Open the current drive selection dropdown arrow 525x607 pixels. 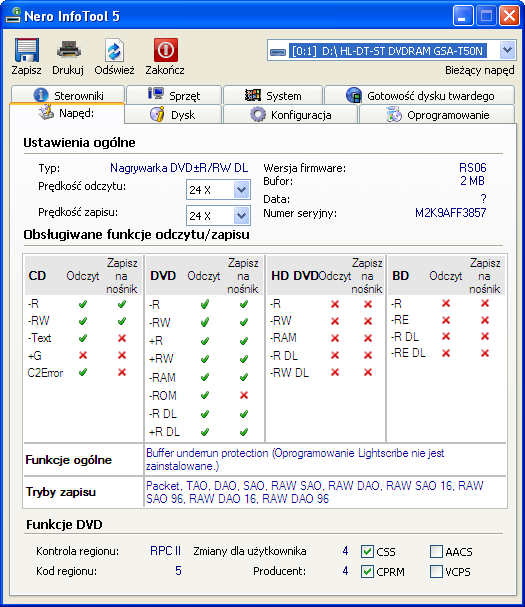507,50
